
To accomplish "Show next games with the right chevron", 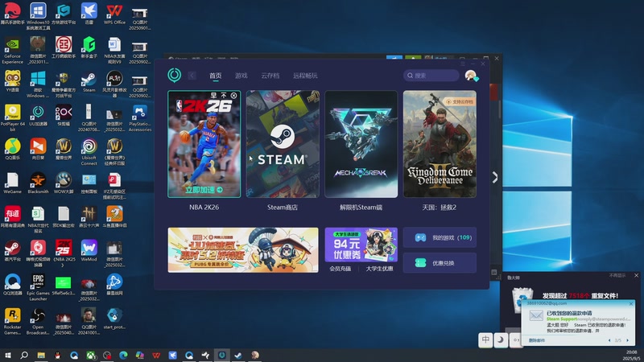I will (495, 177).
